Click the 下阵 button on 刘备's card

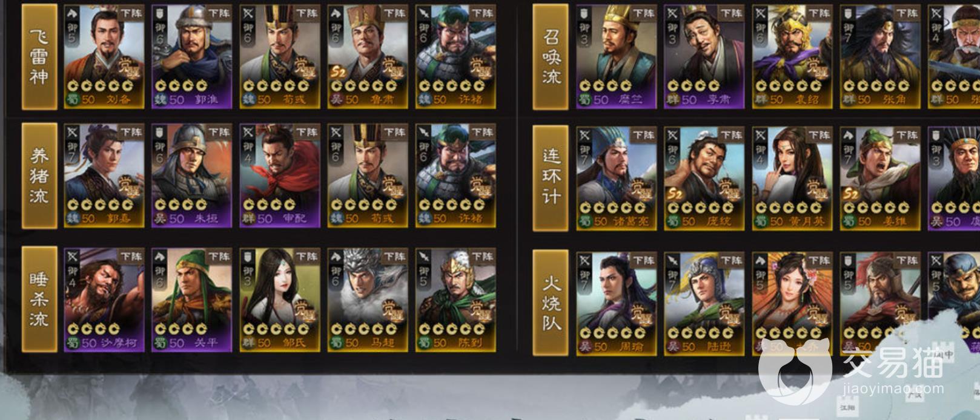[x=130, y=13]
